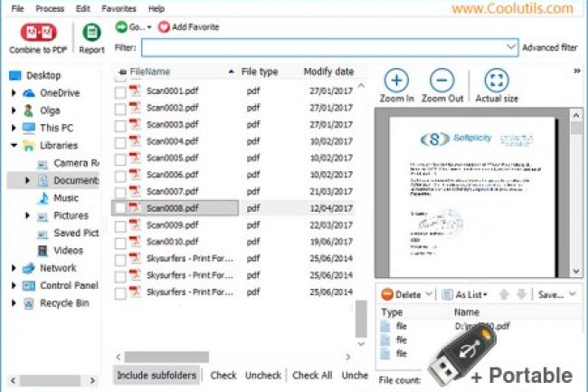Screen dimensions: 588x392
Task: Click the file list horizontal scrollbar thumb
Action: pyautogui.click(x=166, y=357)
